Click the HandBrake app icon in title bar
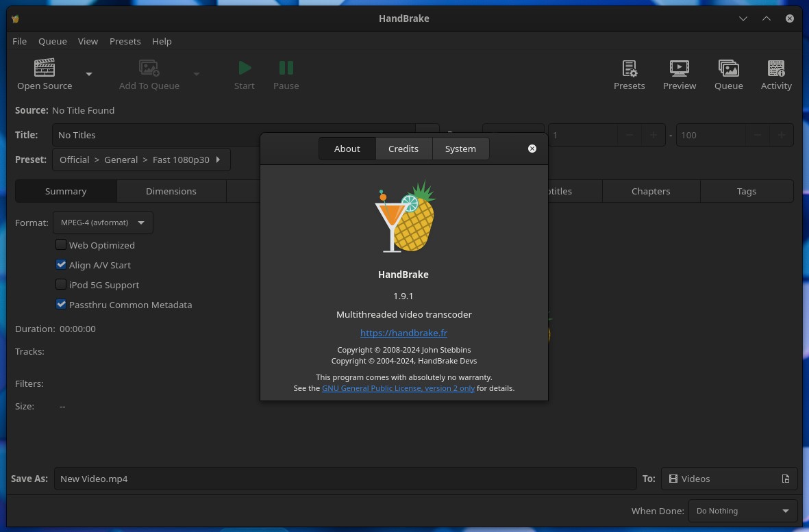The image size is (809, 532). pyautogui.click(x=16, y=18)
